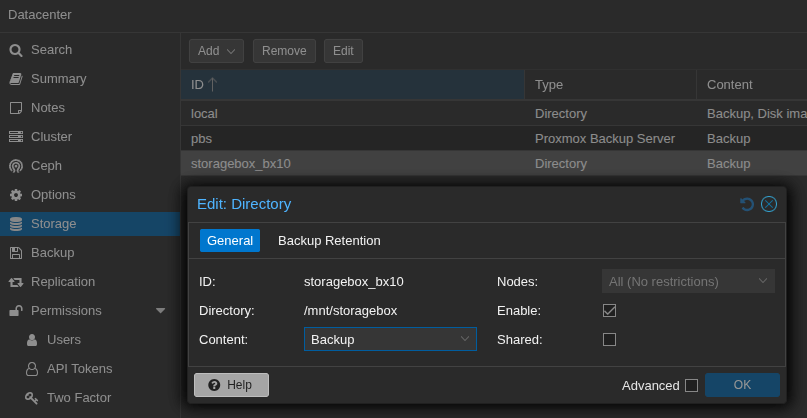Click the Notes sticky-note icon
Image resolution: width=807 pixels, height=418 pixels.
(x=16, y=108)
